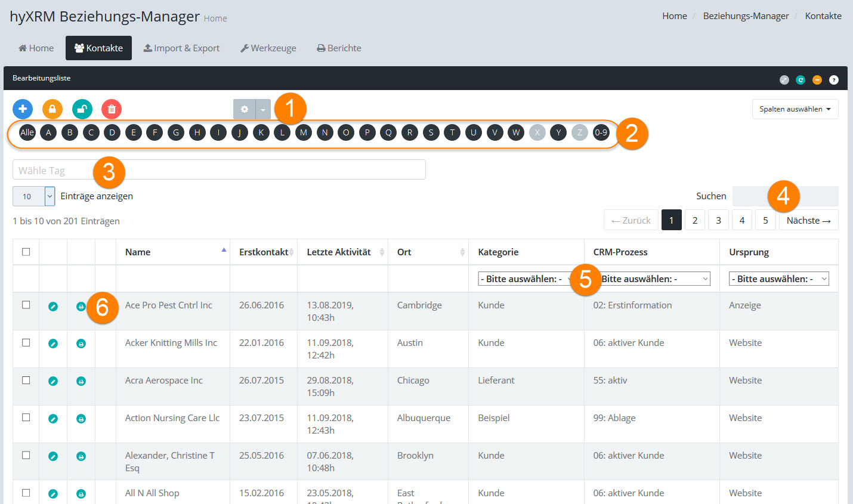This screenshot has width=853, height=504.
Task: Print Acker Knitting Mills Inc record
Action: click(x=81, y=344)
